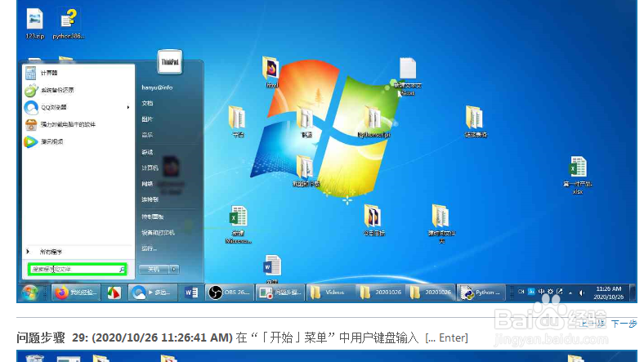Switch to Steps Recorder taskbar button
Screen dimensions: 644x362
280,293
